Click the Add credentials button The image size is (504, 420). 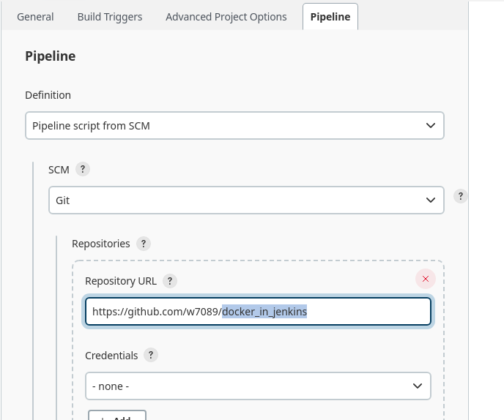coord(117,416)
